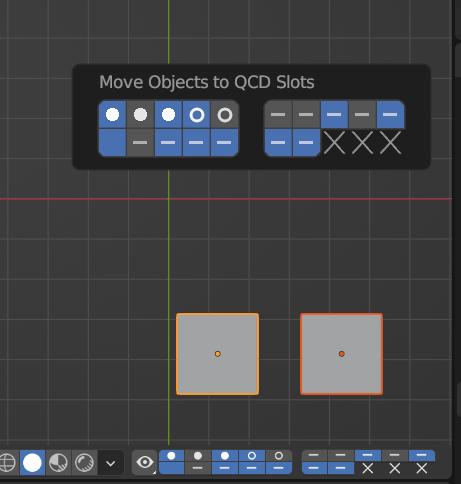The height and width of the screenshot is (484, 461).
Task: Move objects to gray ring slot 5 in popup
Action: [225, 114]
